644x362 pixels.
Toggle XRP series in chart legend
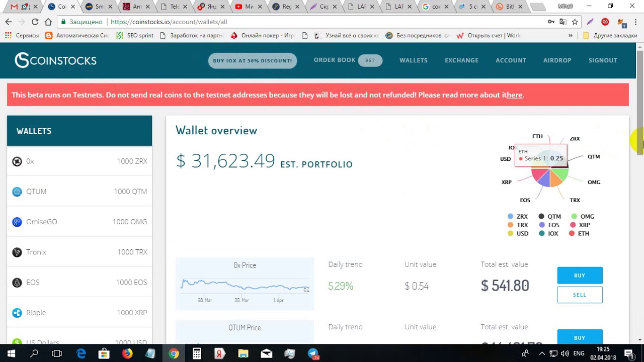pos(580,225)
